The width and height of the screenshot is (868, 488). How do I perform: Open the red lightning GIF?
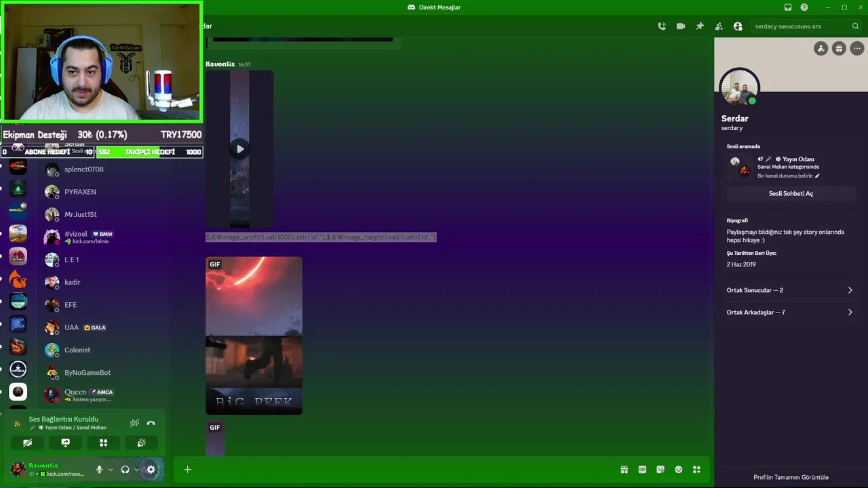254,335
